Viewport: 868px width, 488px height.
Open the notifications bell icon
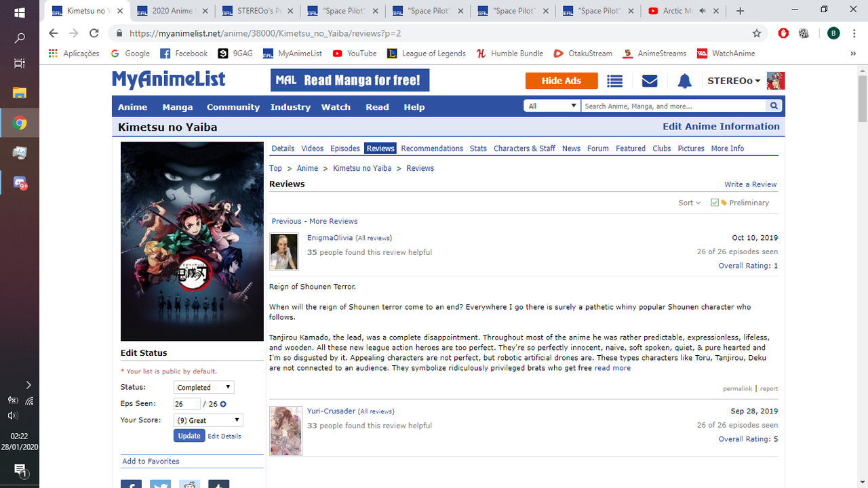coord(685,81)
